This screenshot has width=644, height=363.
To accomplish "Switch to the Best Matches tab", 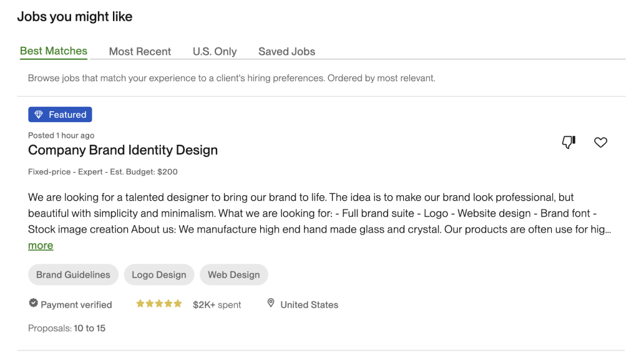I will (54, 51).
